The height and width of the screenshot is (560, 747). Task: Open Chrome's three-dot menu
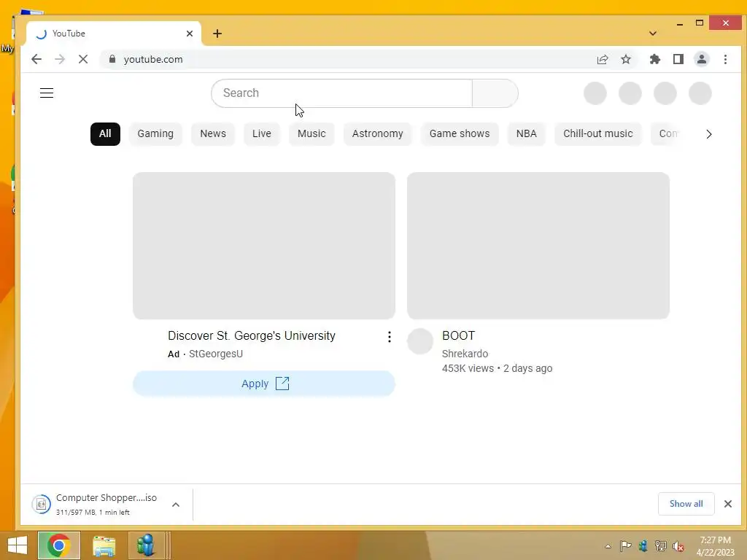[725, 59]
